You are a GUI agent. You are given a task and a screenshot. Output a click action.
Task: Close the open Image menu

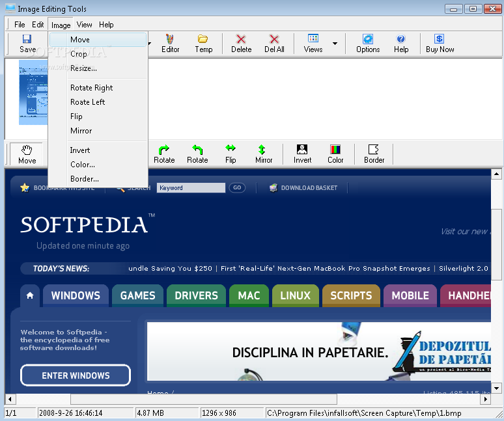[61, 25]
